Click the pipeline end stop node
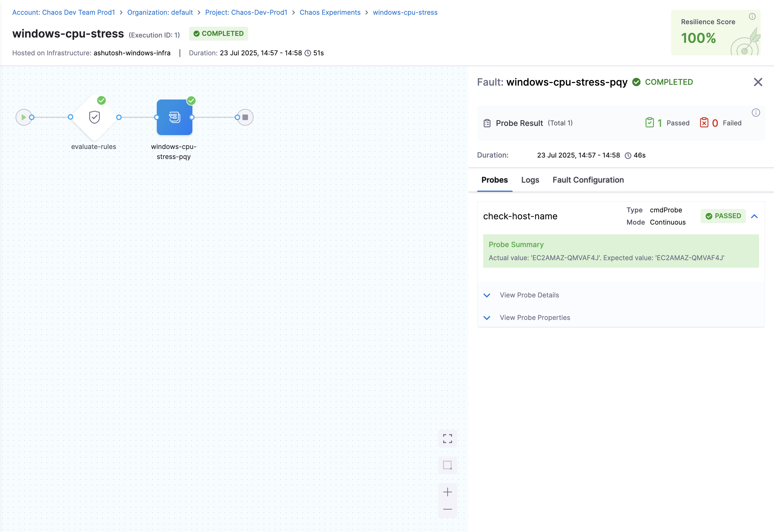Viewport: 774px width, 532px height. pos(245,117)
